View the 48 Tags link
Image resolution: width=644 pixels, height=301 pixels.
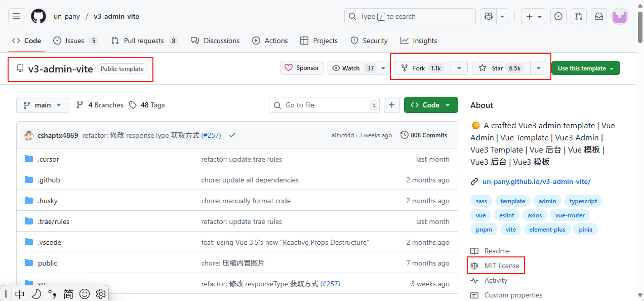click(147, 105)
